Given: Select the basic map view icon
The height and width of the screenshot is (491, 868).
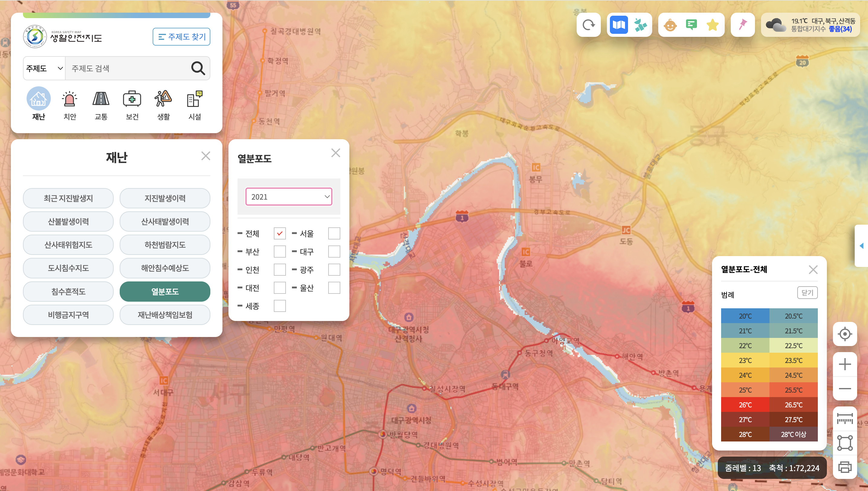Looking at the screenshot, I should tap(619, 25).
